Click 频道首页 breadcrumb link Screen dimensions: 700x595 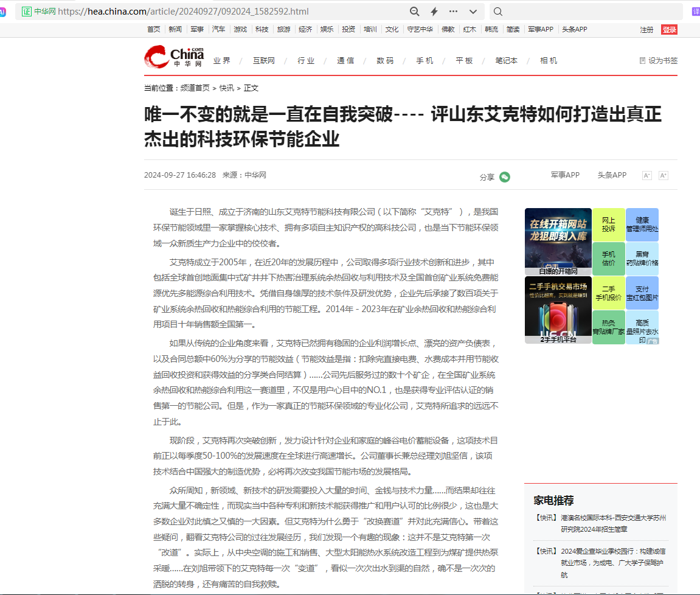pos(195,88)
